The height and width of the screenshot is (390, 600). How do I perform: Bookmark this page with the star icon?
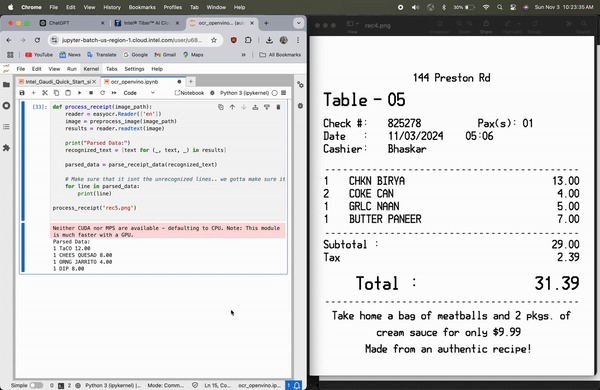(214, 40)
